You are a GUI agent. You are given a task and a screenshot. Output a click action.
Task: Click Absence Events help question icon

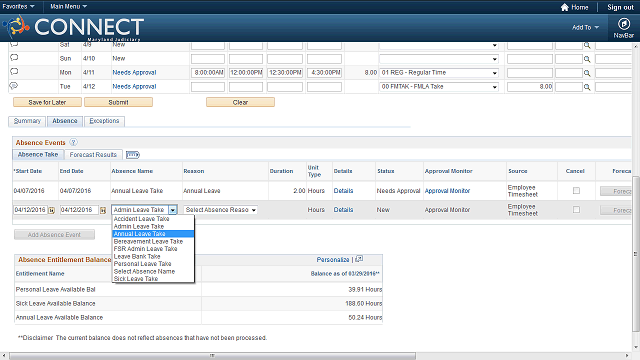point(73,142)
